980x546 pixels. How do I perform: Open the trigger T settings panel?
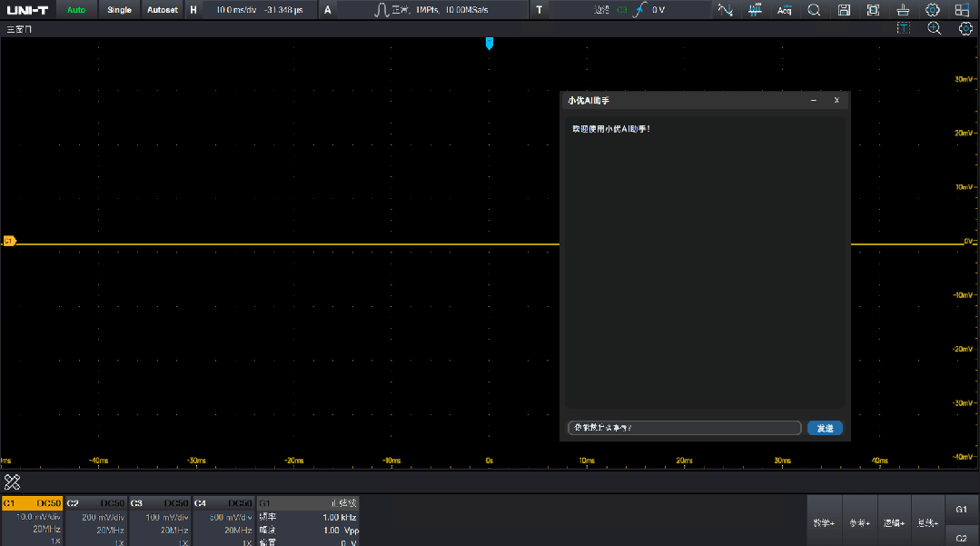click(539, 10)
